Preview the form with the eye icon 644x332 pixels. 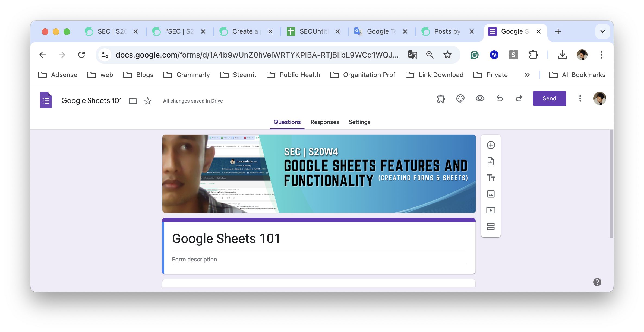[480, 98]
